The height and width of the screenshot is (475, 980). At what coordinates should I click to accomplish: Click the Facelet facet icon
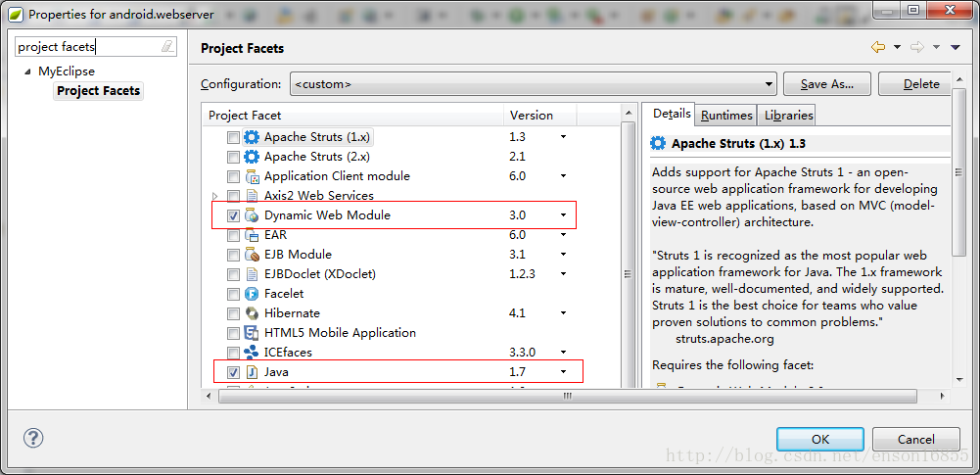(252, 294)
